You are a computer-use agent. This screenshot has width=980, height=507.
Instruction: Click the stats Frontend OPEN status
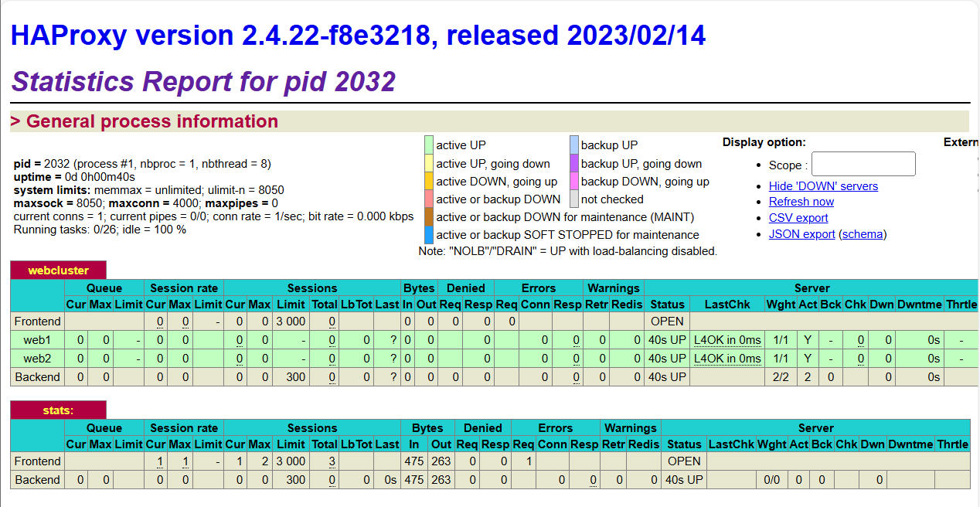pyautogui.click(x=685, y=461)
